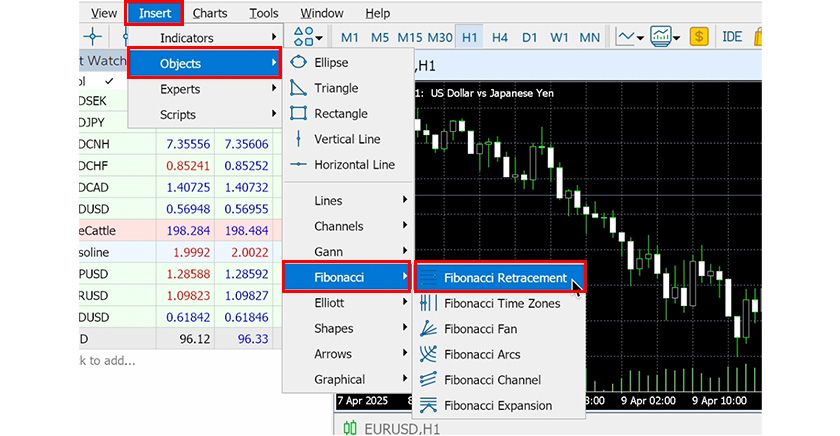Select Fibonacci Time Zones tool

(x=501, y=303)
